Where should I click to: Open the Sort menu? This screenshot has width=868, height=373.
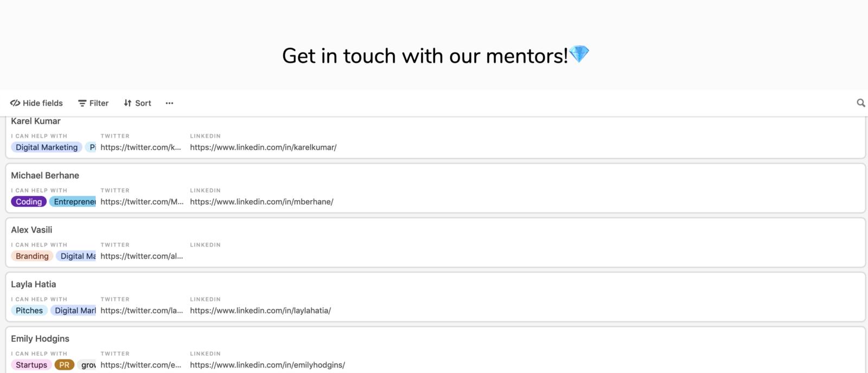coord(137,103)
